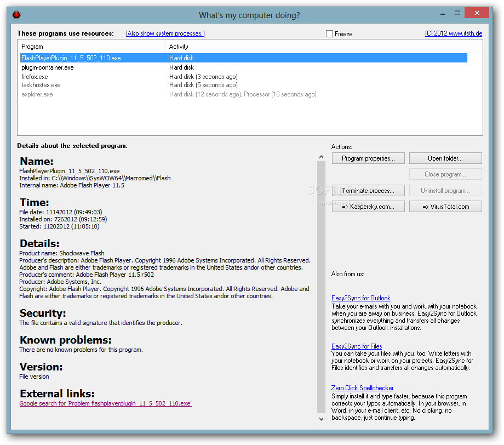This screenshot has height=445, width=504.
Task: Open the Easy2Sync for Outlook link
Action: tap(361, 298)
